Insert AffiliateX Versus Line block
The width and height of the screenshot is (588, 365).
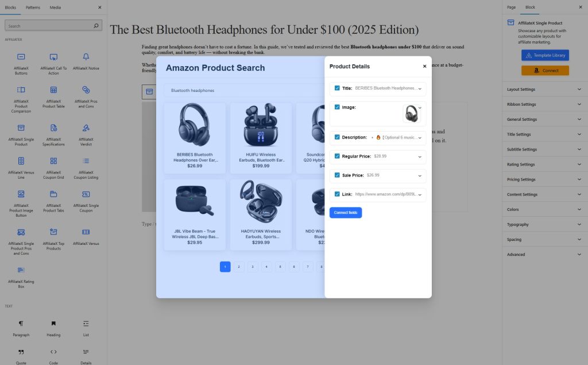(x=21, y=168)
